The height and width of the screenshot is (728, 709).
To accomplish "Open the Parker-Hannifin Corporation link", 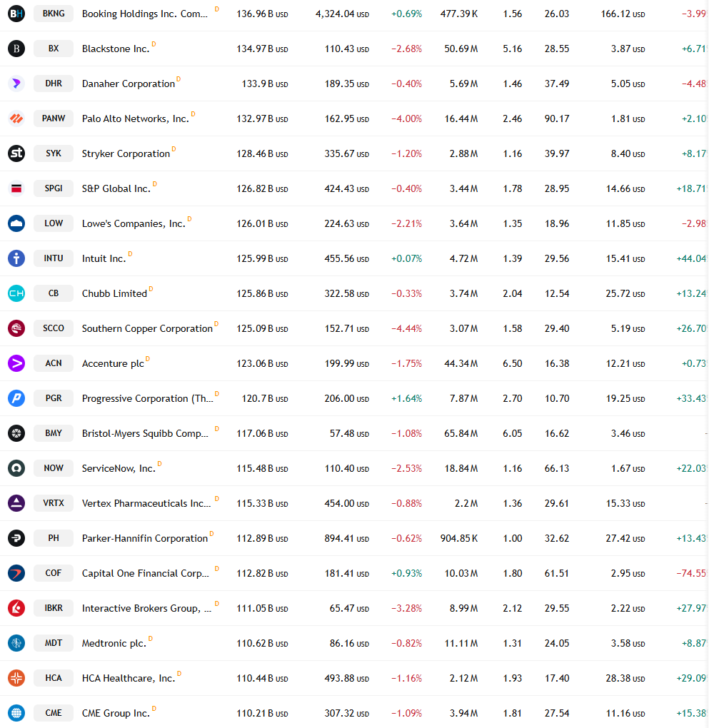I will pyautogui.click(x=144, y=539).
